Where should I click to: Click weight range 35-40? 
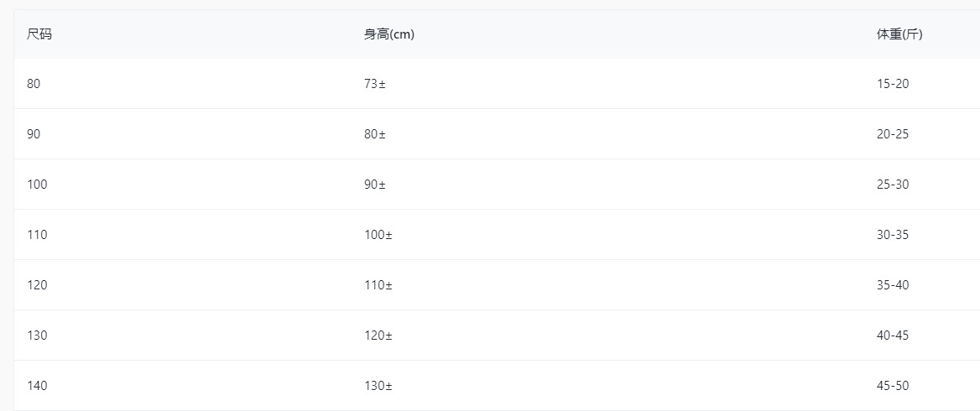(893, 285)
